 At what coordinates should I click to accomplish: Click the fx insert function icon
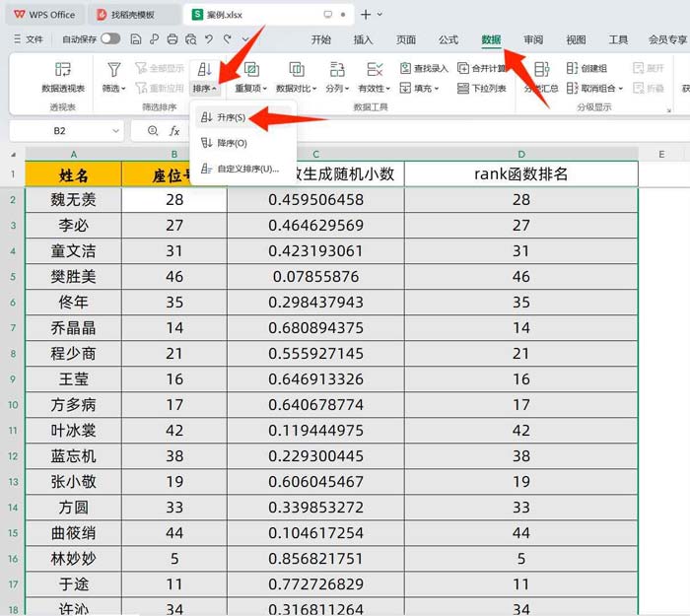(x=174, y=131)
